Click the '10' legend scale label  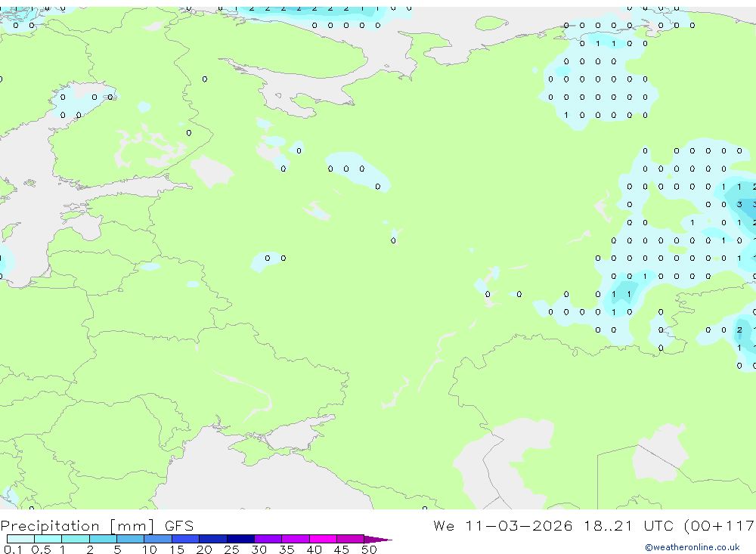tap(150, 549)
